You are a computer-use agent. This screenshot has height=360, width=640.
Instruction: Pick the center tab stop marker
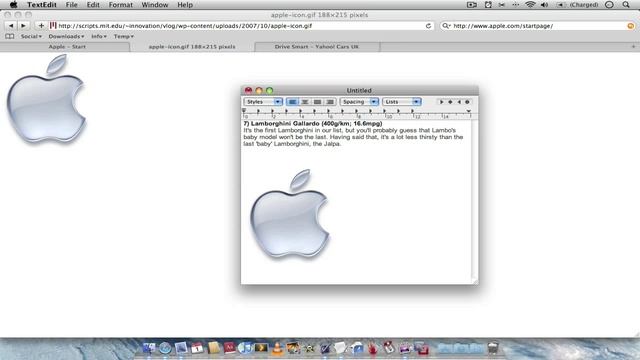pos(450,102)
